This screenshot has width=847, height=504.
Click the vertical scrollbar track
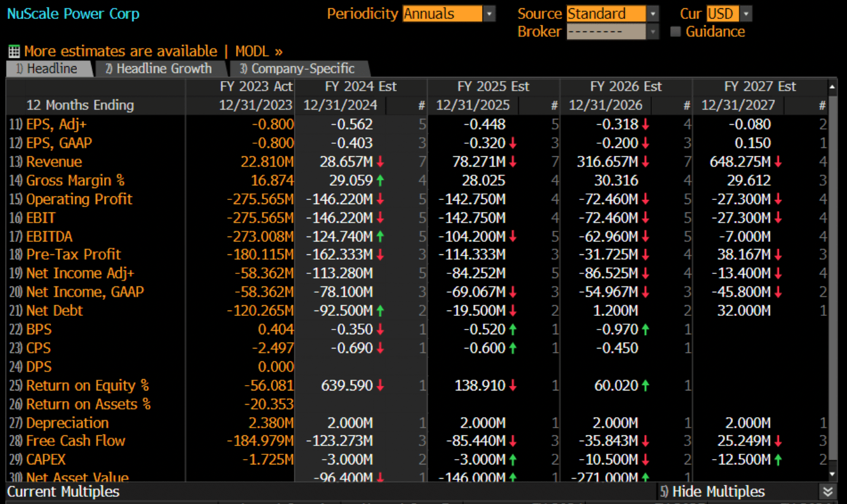[832, 280]
